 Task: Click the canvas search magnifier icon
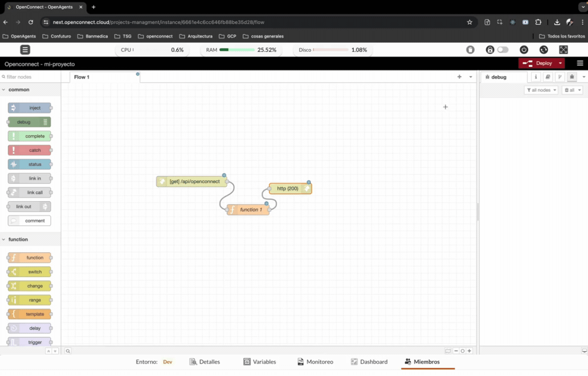pos(68,351)
